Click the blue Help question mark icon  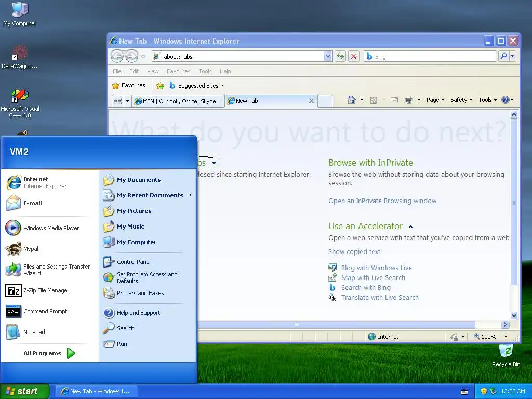tap(505, 100)
